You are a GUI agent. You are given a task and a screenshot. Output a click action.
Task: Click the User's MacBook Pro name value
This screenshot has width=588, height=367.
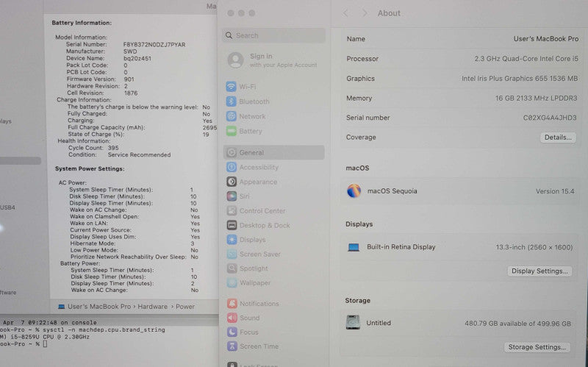point(546,39)
